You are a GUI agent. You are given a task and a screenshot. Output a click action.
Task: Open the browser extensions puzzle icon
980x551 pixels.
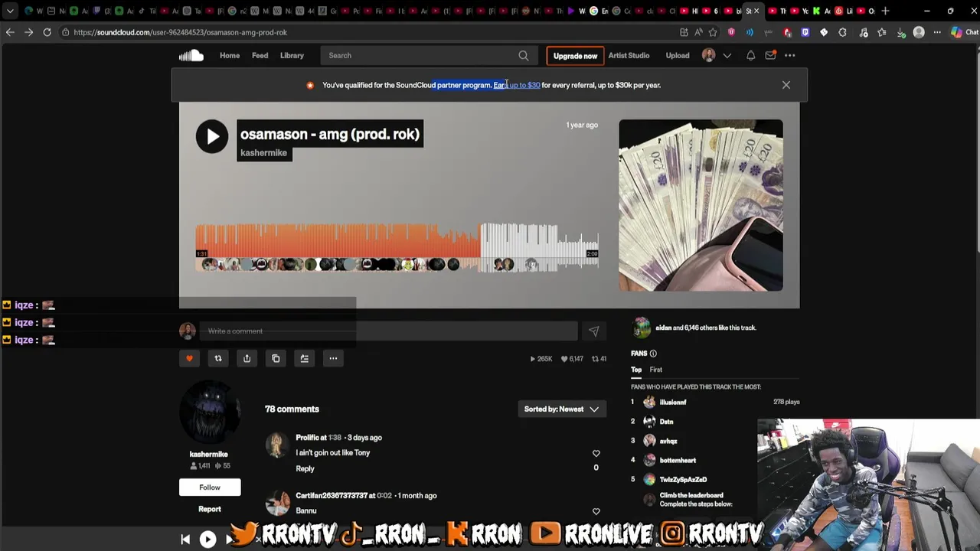842,32
